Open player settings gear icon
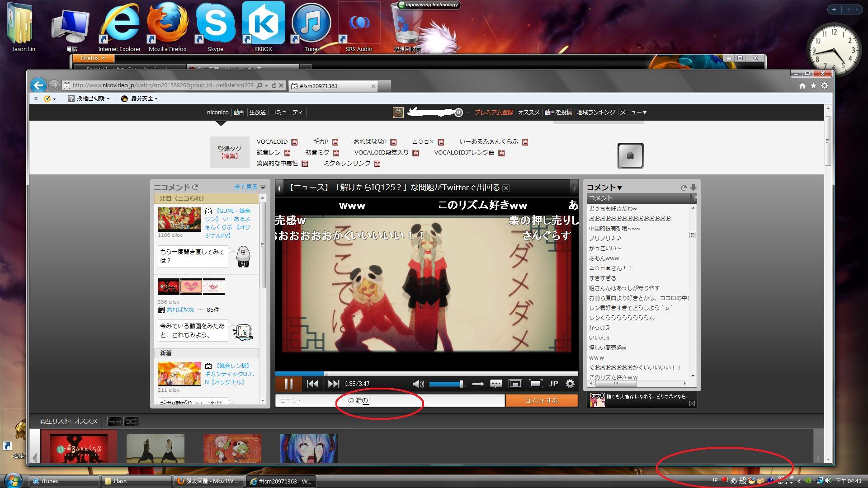 click(x=570, y=384)
